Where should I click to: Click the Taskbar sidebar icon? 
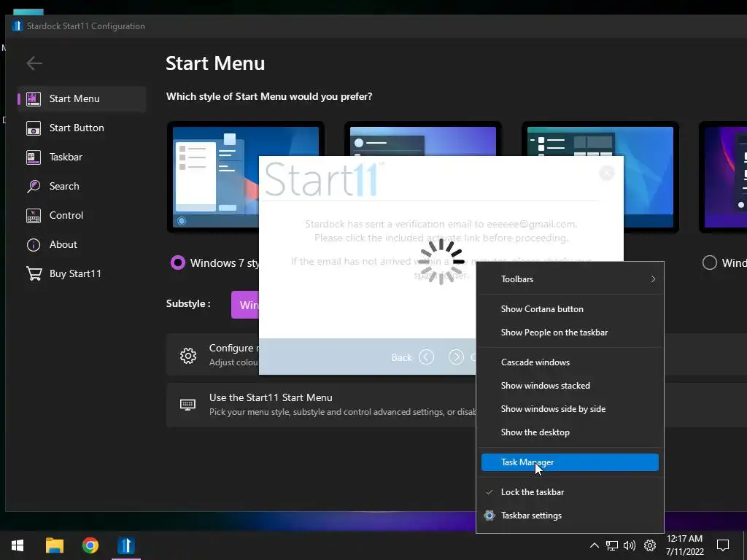click(x=34, y=157)
